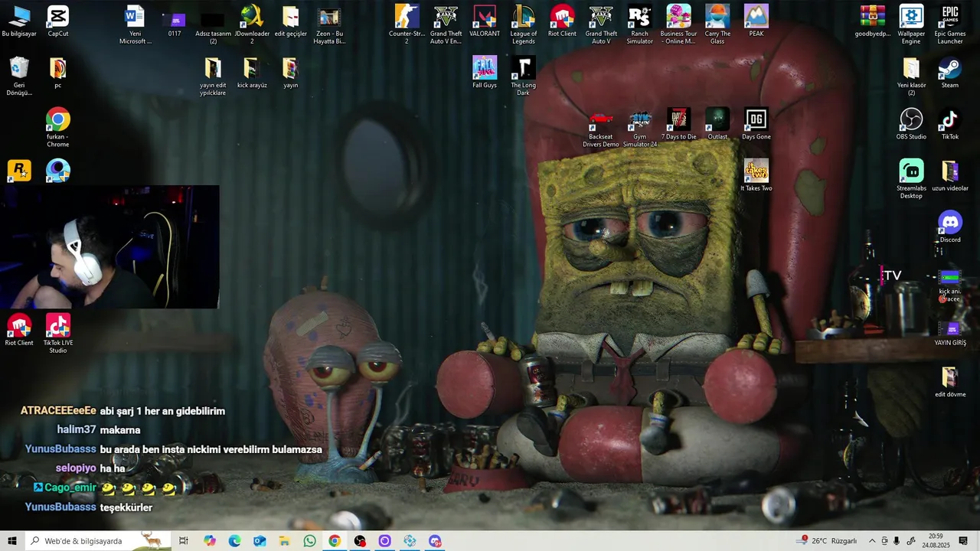This screenshot has width=980, height=551.
Task: Click the 20:59 clock and date
Action: (936, 541)
